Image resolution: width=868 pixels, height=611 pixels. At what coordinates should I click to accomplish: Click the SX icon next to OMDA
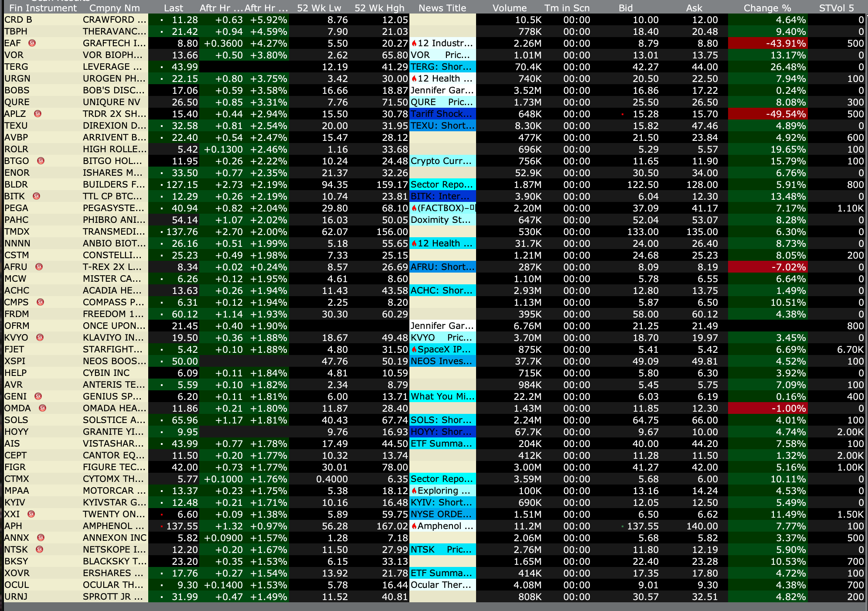[x=42, y=408]
